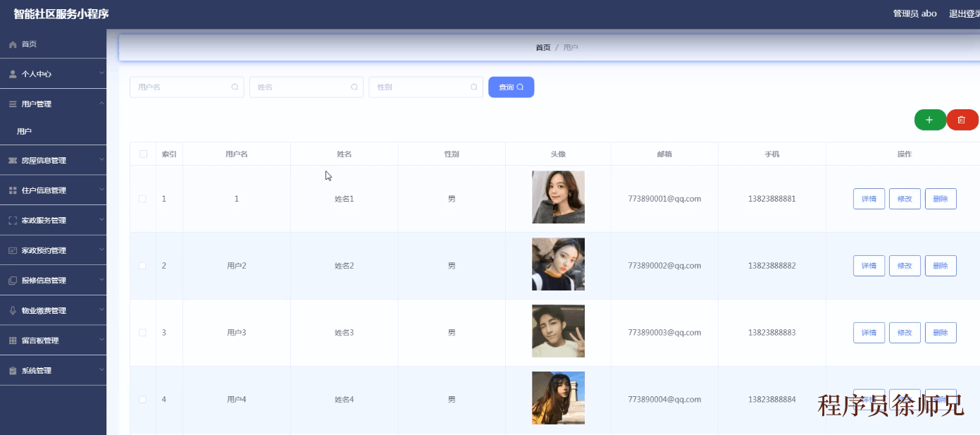The image size is (980, 435).
Task: Click 修改 for row 姓名2
Action: pos(905,266)
